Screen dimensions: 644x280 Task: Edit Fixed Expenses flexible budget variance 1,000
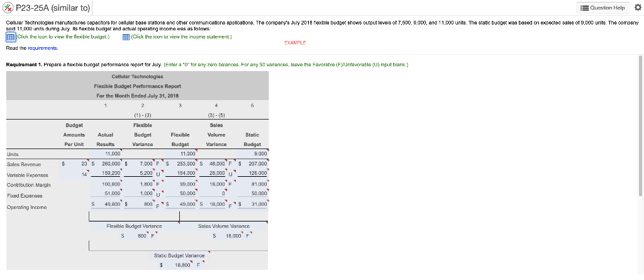click(139, 193)
